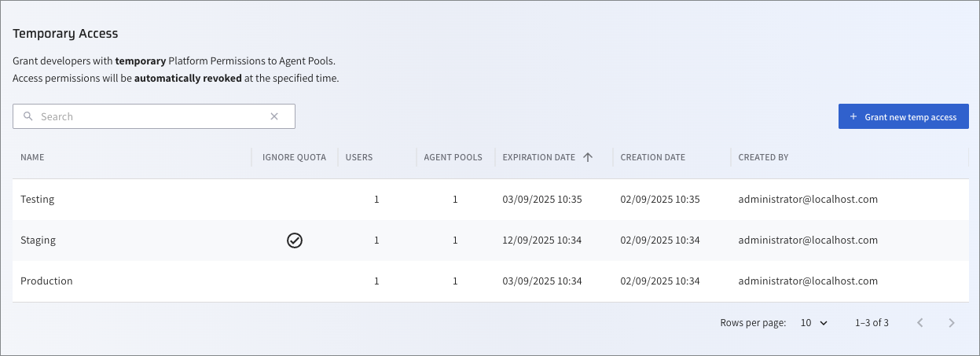Sort by Creation Date column header
The height and width of the screenshot is (356, 980).
[x=652, y=157]
